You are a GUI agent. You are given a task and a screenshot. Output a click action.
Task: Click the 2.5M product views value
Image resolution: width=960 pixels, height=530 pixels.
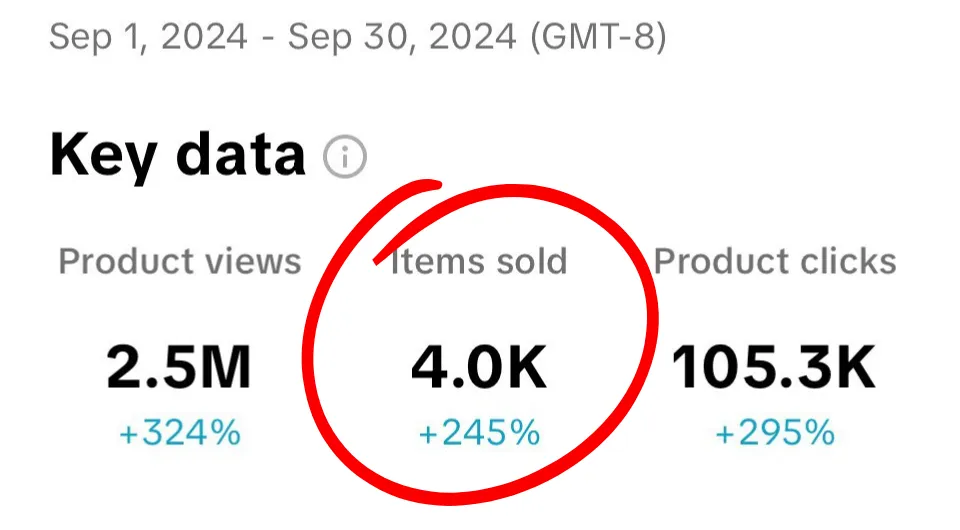tap(179, 367)
